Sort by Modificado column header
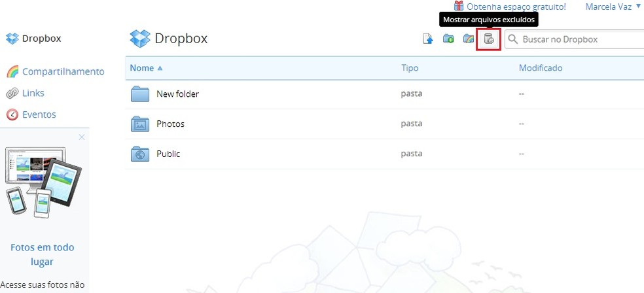 click(x=541, y=68)
